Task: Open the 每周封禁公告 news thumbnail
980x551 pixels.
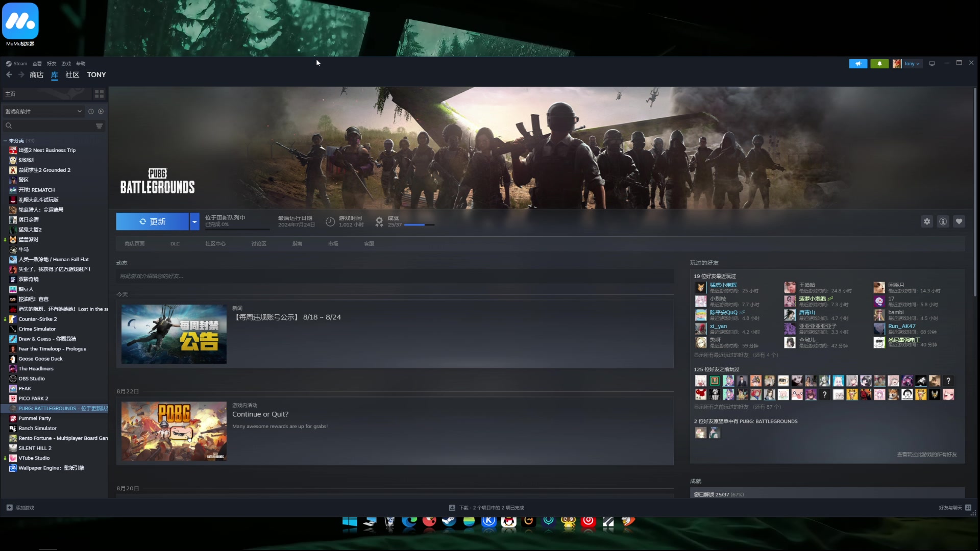Action: (174, 334)
